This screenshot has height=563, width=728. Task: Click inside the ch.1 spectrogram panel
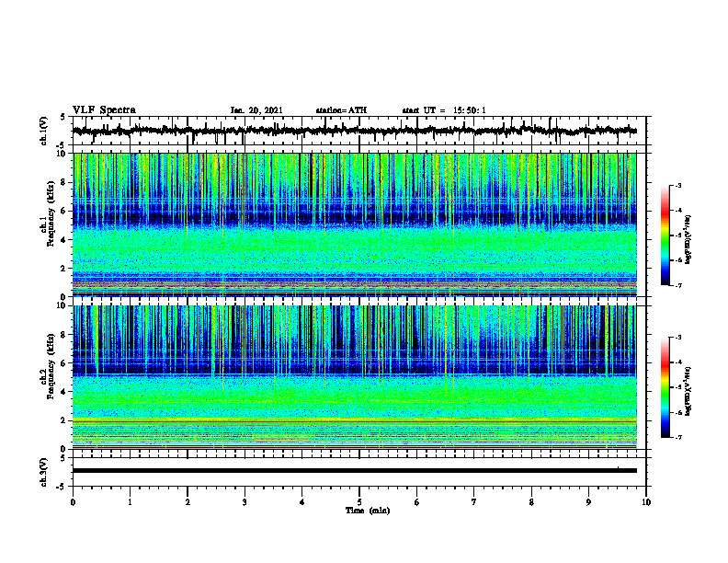click(355, 224)
